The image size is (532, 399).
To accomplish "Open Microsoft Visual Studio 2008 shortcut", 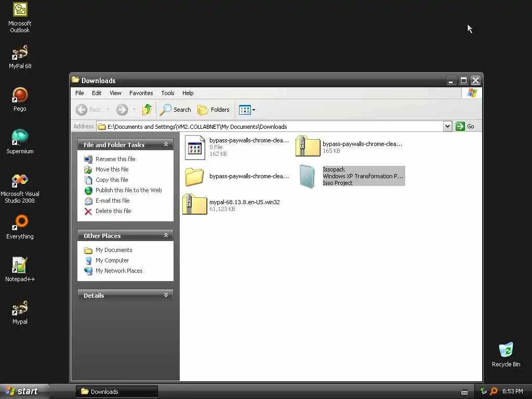I will (20, 188).
